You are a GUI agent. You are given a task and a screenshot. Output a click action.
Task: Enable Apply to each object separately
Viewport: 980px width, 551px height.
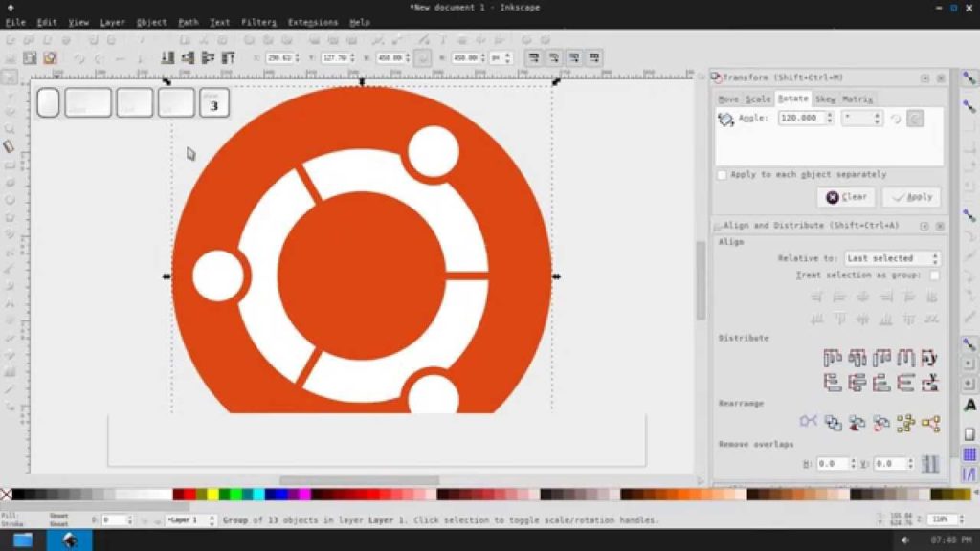coord(722,175)
